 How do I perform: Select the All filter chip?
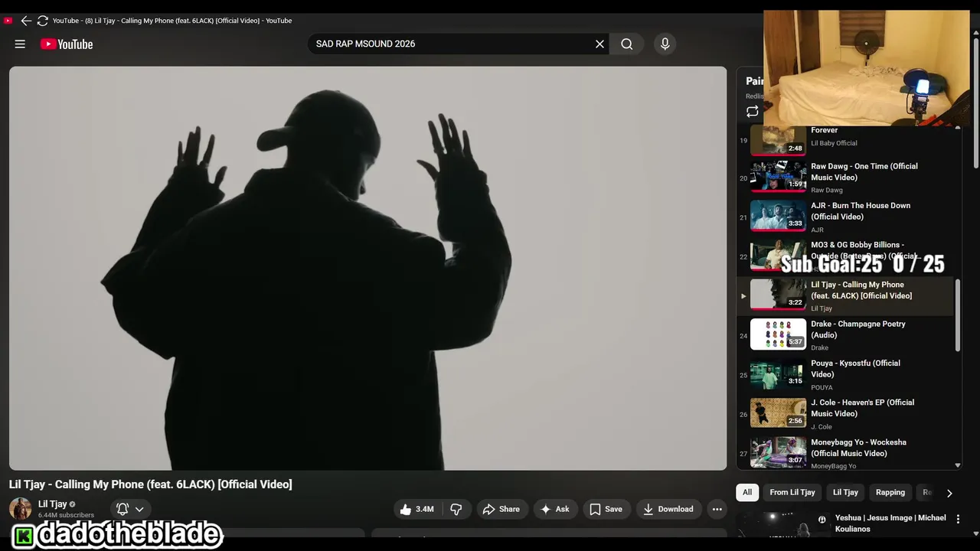747,492
